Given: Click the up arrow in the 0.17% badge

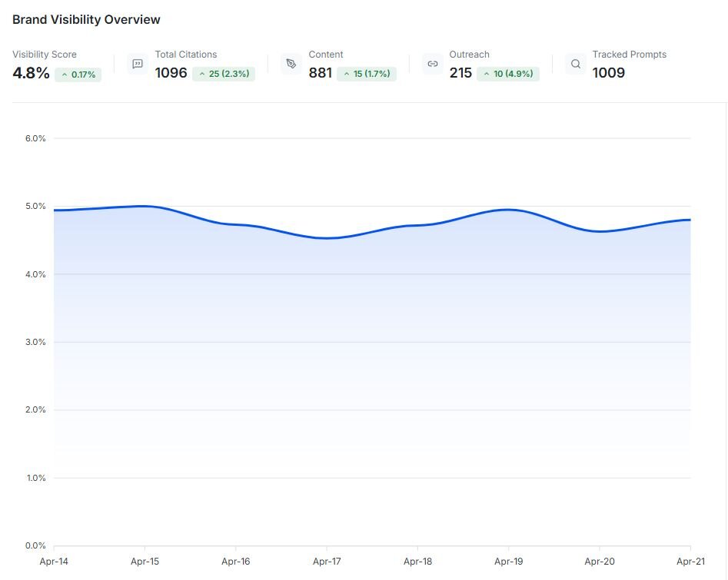Looking at the screenshot, I should (x=64, y=75).
